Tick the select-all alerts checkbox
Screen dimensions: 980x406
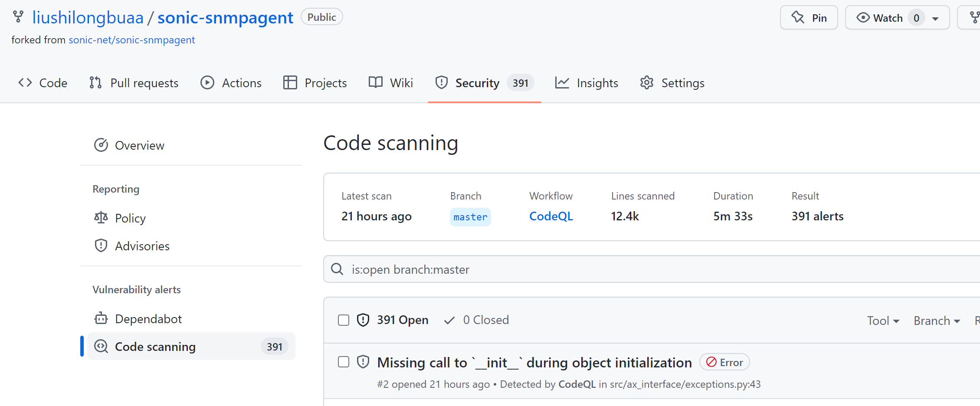coord(344,320)
